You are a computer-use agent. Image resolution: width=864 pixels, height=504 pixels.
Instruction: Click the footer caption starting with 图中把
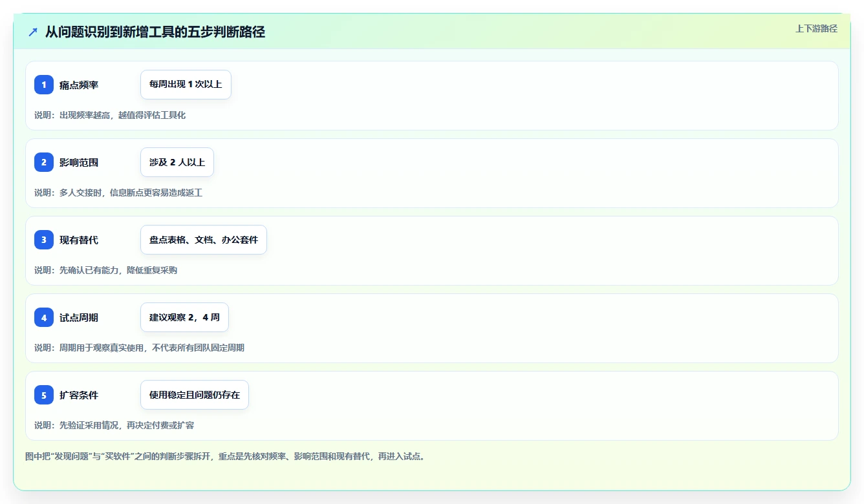click(x=225, y=456)
